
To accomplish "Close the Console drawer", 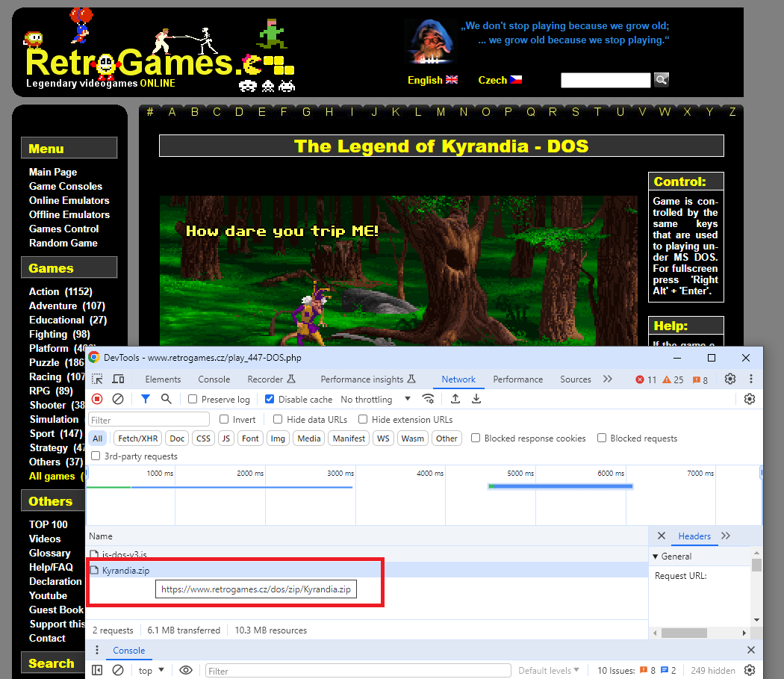I will [750, 650].
